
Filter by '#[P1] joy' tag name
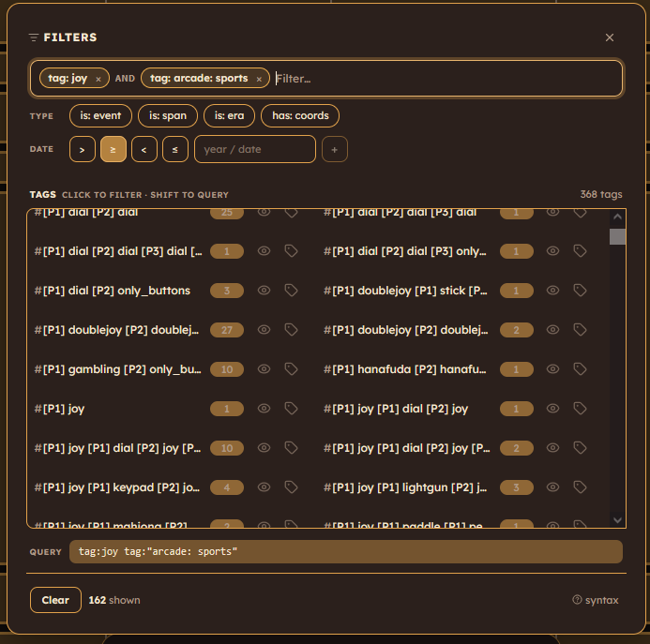coord(59,409)
